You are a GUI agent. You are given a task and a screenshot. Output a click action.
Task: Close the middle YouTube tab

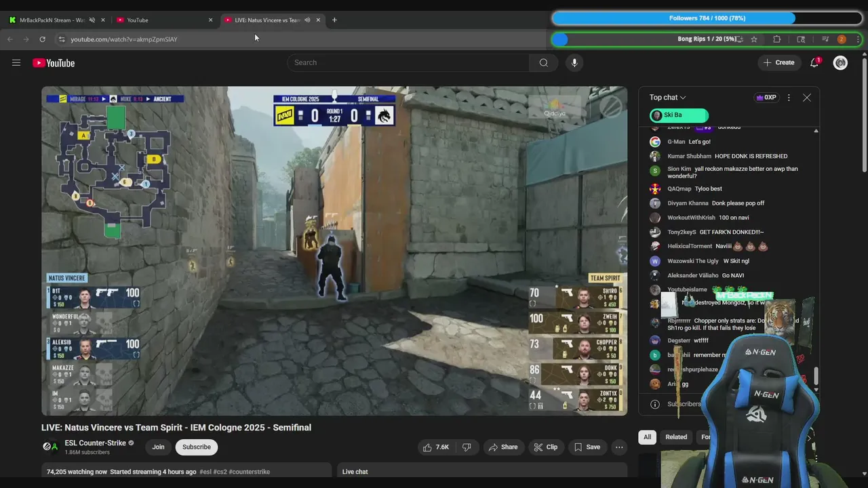click(x=210, y=20)
